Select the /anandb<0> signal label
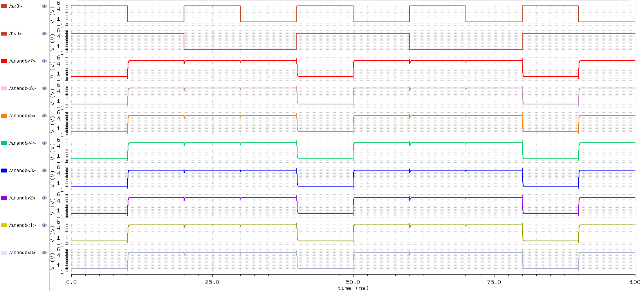 click(22, 253)
